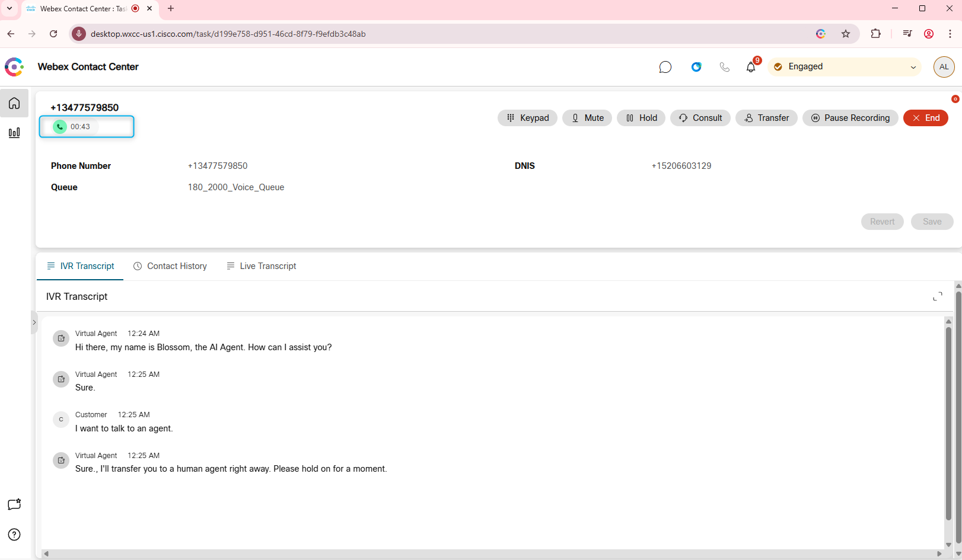Put the call on Hold

(641, 118)
